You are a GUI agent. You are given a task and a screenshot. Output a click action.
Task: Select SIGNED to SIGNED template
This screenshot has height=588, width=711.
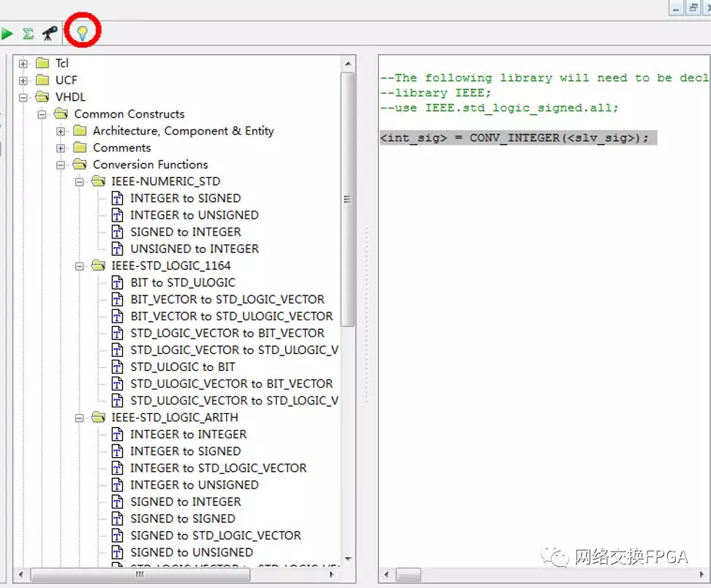[182, 519]
